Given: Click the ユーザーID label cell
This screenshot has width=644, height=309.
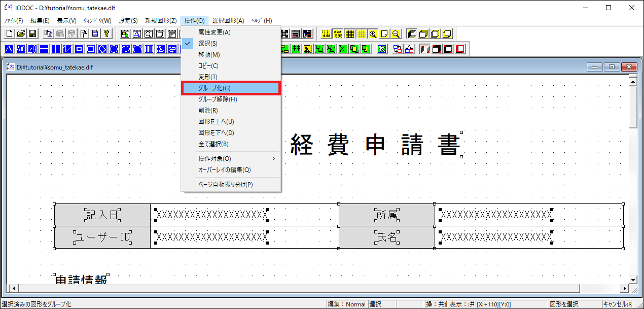Looking at the screenshot, I should [x=102, y=237].
